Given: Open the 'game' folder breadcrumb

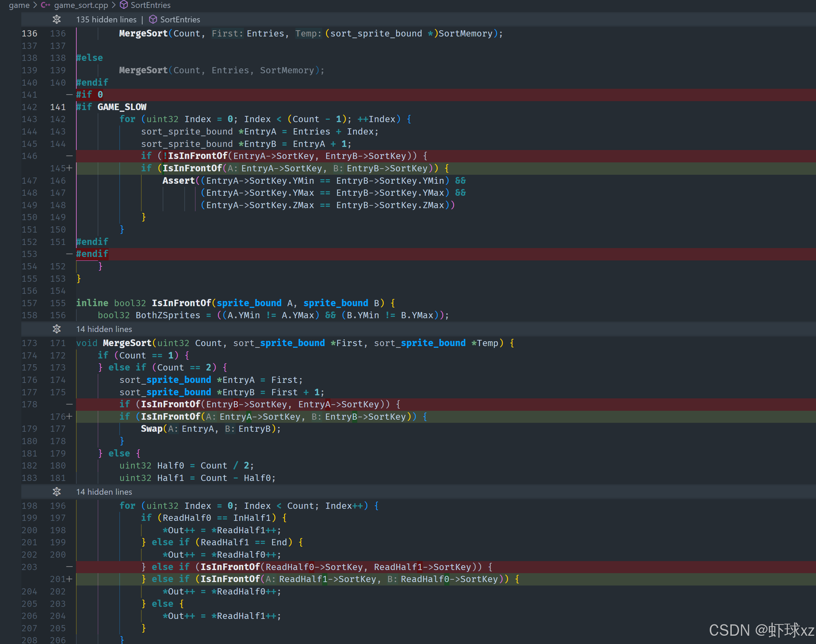Looking at the screenshot, I should click(x=19, y=5).
